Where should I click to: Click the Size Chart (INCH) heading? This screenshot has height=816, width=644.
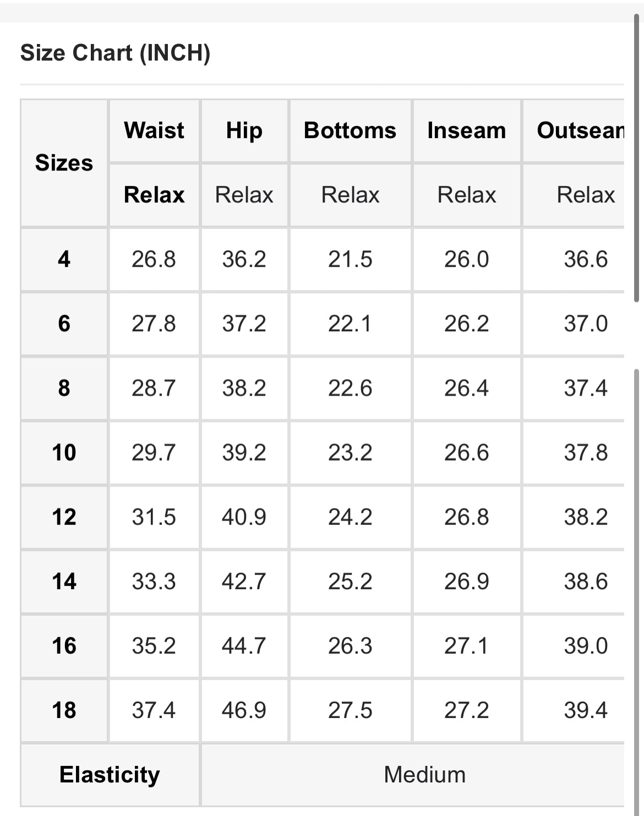coord(115,53)
